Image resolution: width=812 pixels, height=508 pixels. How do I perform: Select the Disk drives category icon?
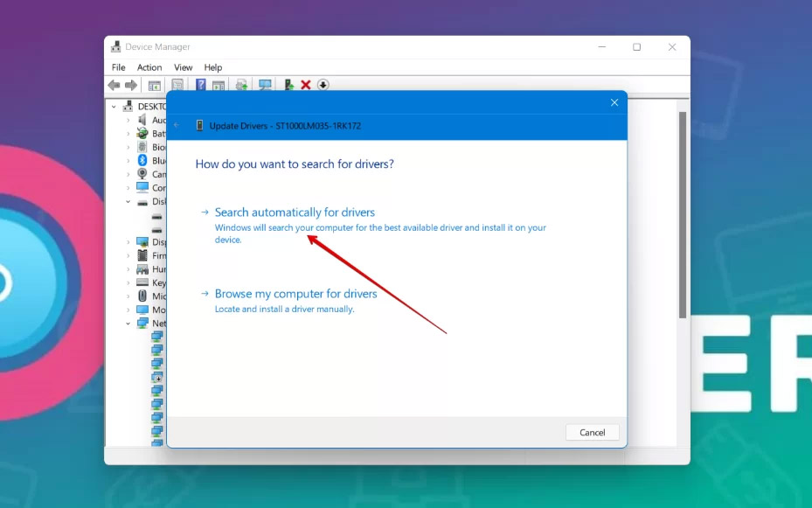142,202
